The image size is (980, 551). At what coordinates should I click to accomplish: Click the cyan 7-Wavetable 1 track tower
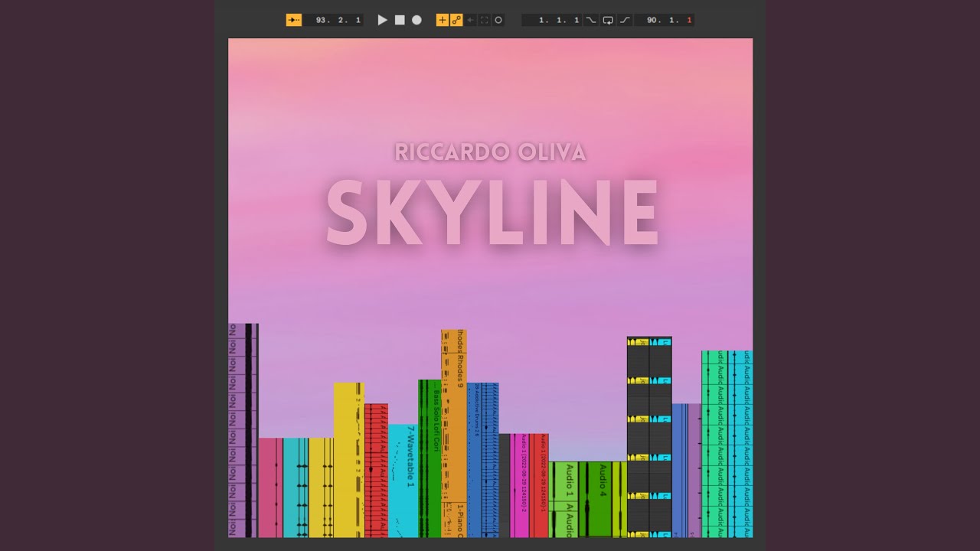[x=403, y=481]
